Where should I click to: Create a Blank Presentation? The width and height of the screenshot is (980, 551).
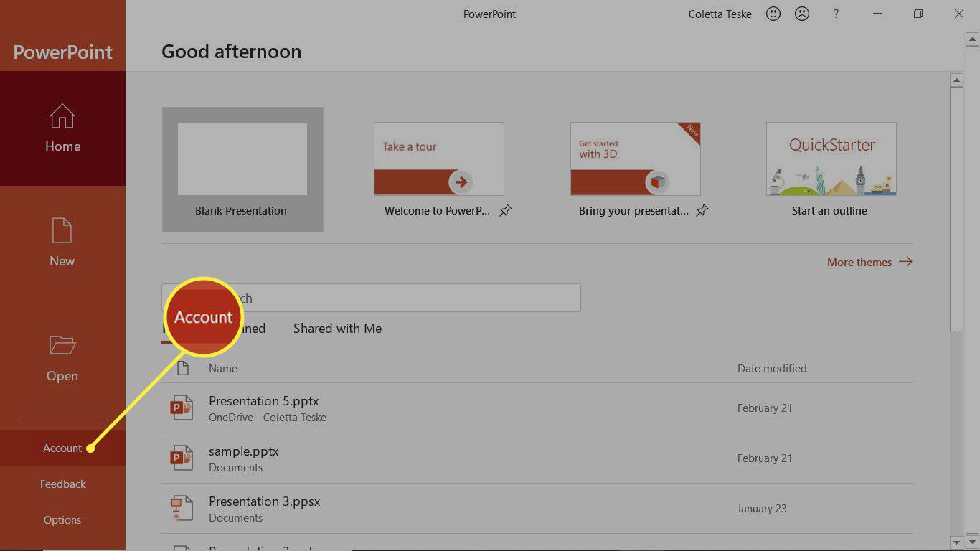[242, 169]
